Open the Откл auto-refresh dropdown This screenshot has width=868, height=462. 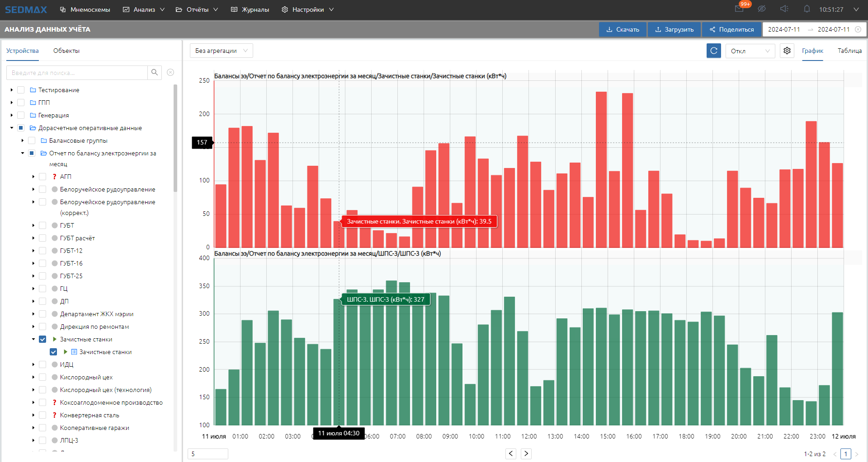[750, 51]
